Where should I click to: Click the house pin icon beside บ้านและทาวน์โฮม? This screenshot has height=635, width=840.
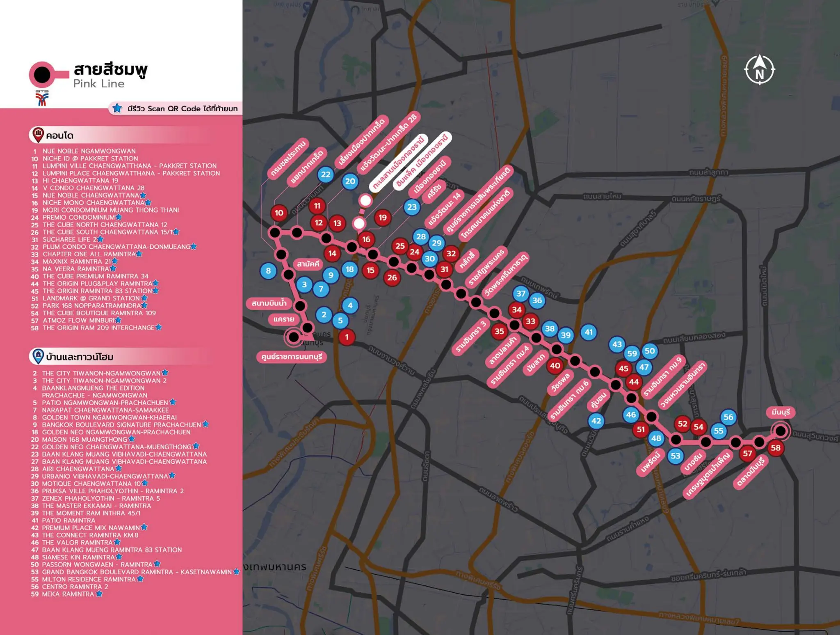[38, 356]
